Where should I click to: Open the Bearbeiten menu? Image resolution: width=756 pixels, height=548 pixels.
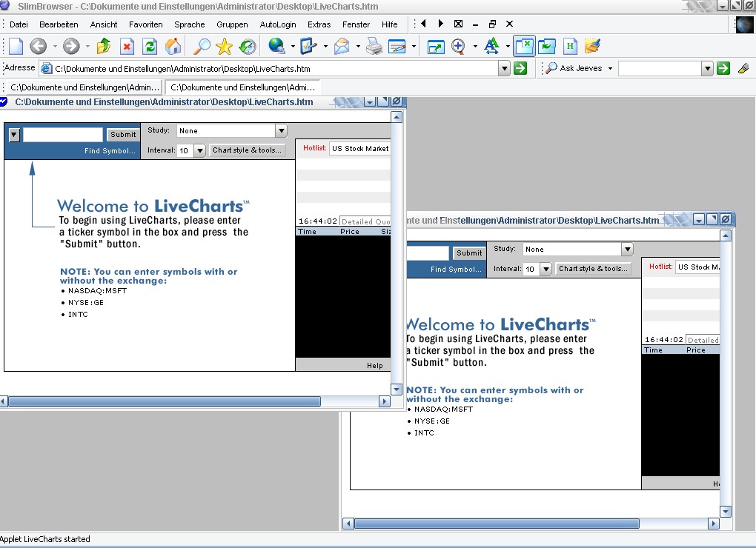pyautogui.click(x=59, y=24)
